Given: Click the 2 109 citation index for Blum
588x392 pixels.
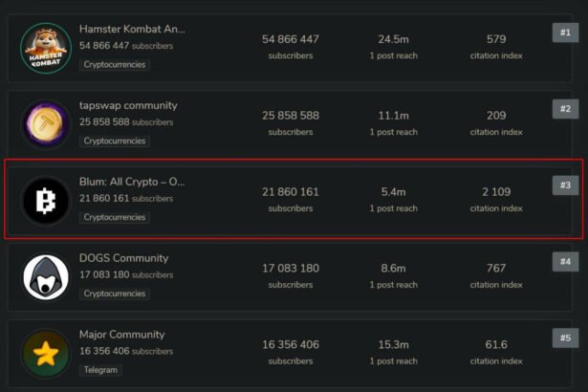Looking at the screenshot, I should click(x=496, y=192).
